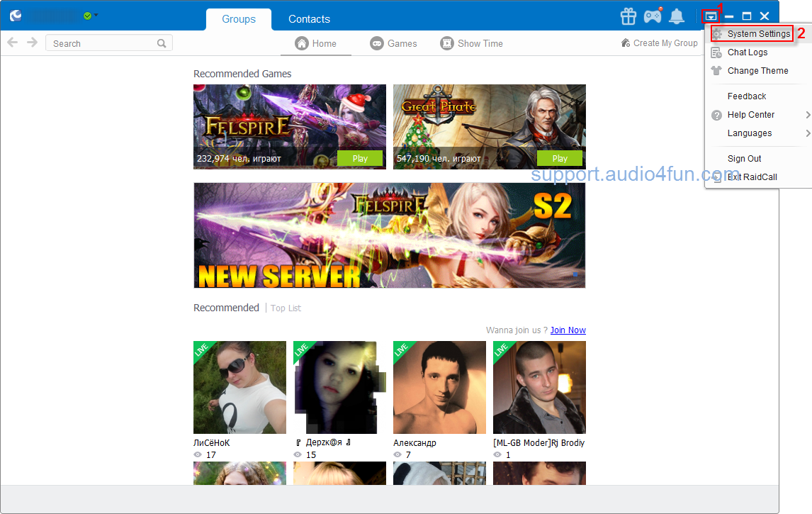Viewport: 812px width, 514px height.
Task: Click the game controller icon
Action: tap(652, 16)
